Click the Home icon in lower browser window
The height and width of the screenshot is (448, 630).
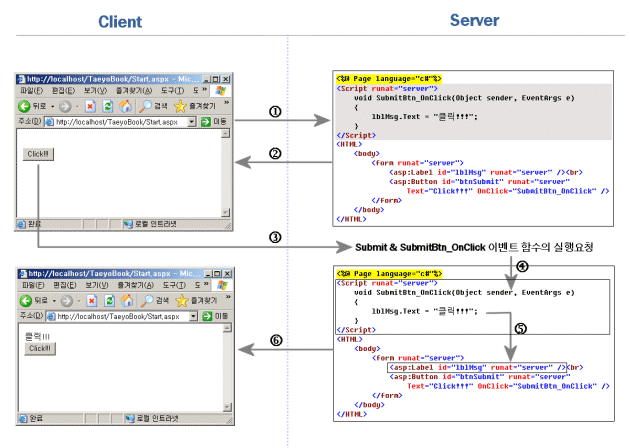pyautogui.click(x=127, y=301)
